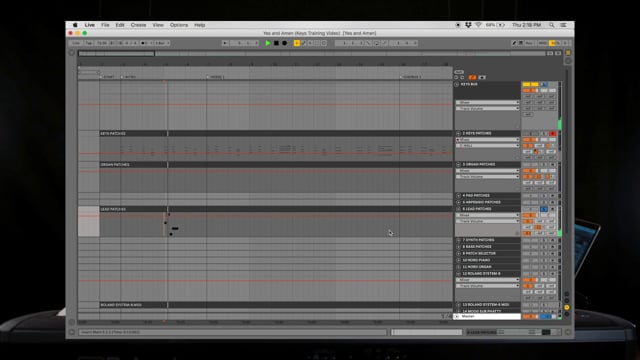Open KEYS BUS Mixer device chooser
This screenshot has width=640, height=360.
click(x=487, y=102)
